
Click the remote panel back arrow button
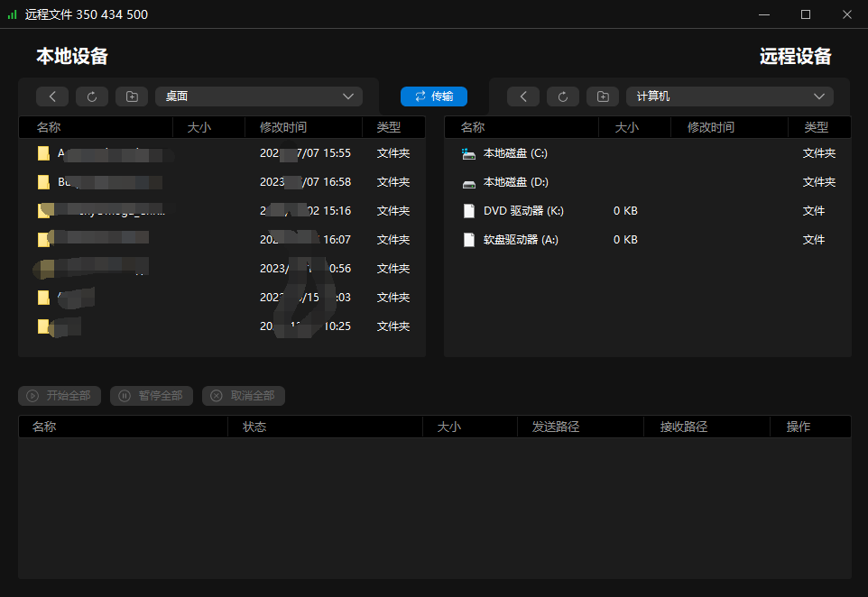(523, 96)
